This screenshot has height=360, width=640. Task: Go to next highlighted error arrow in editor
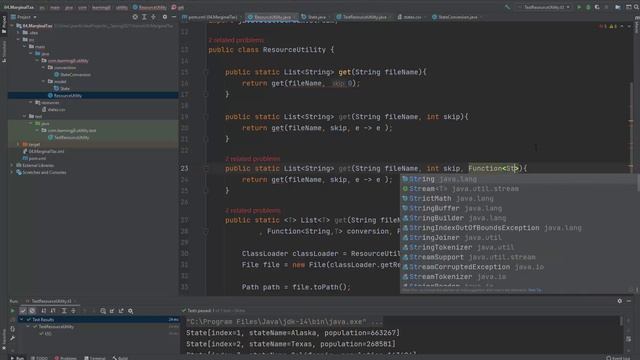[629, 26]
